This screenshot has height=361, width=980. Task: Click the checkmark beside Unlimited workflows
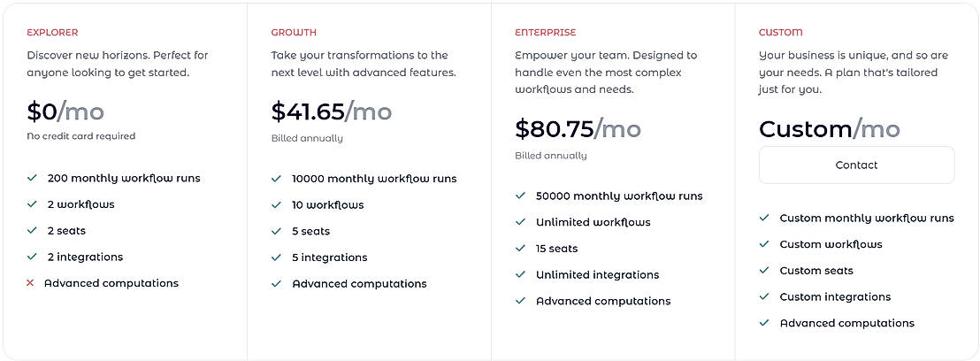tap(520, 222)
